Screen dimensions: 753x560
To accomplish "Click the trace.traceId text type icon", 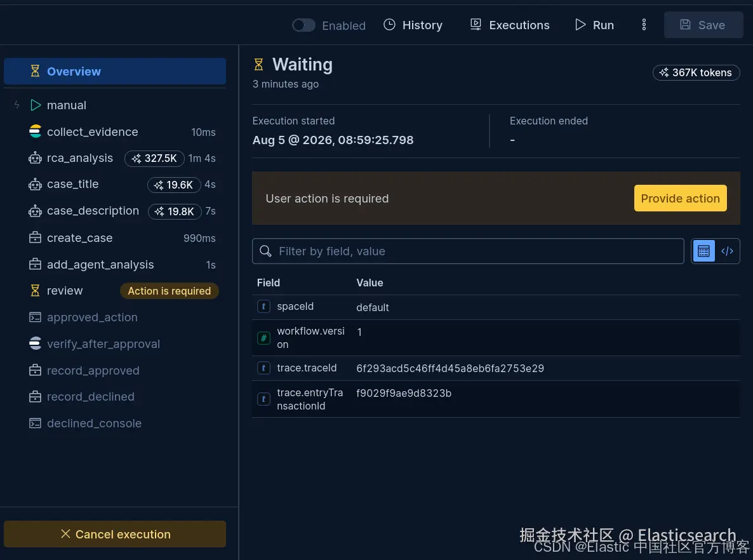I will pyautogui.click(x=263, y=368).
